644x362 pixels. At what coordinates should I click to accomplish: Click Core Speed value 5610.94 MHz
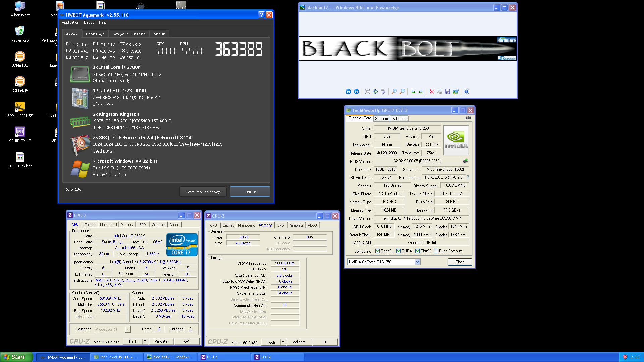110,298
